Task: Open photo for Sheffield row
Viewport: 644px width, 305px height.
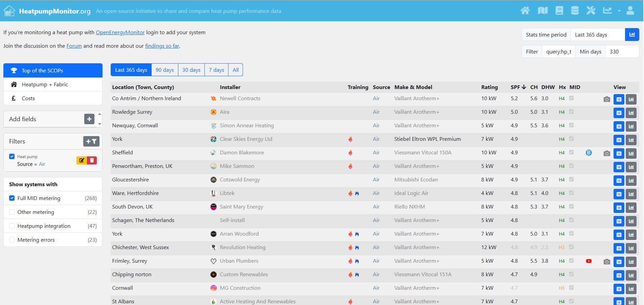Action: tap(607, 153)
